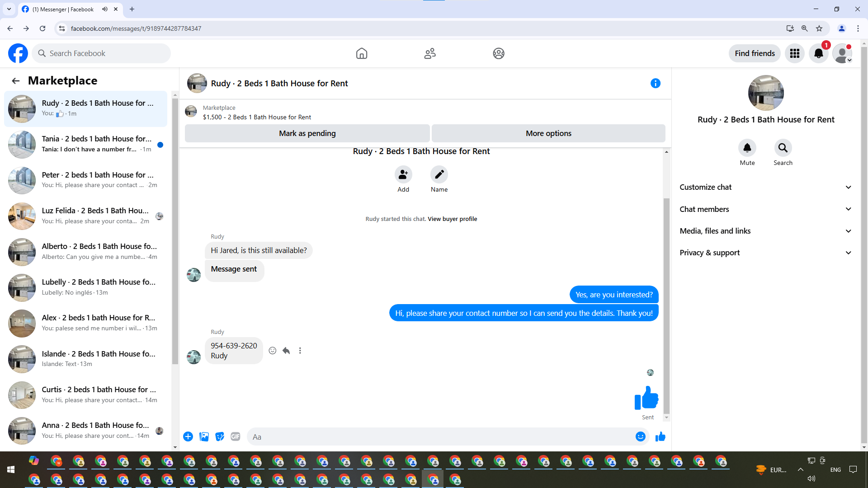868x488 pixels.
Task: Send a thumbs-up like
Action: [660, 436]
